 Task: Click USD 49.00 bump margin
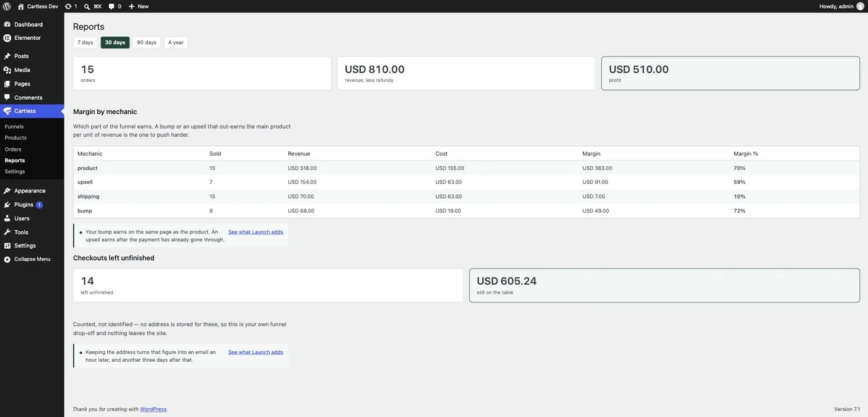596,210
